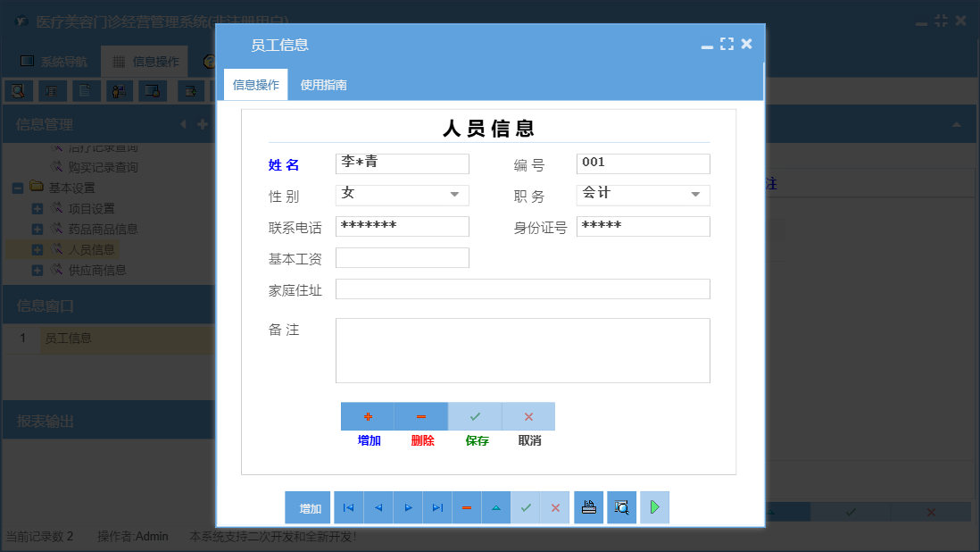Screen dimensions: 980x552
Task: Select the document search icon in the top toolbar
Action: click(x=20, y=90)
